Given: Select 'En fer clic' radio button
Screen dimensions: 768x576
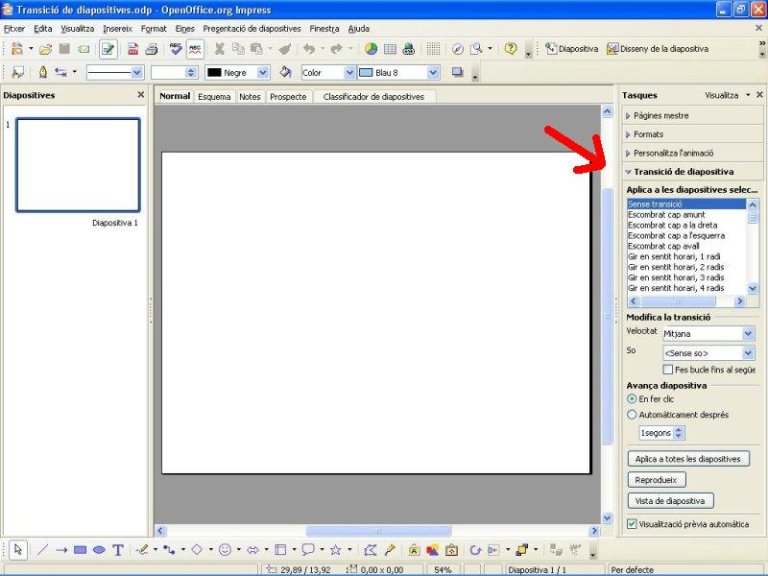Looking at the screenshot, I should point(632,399).
